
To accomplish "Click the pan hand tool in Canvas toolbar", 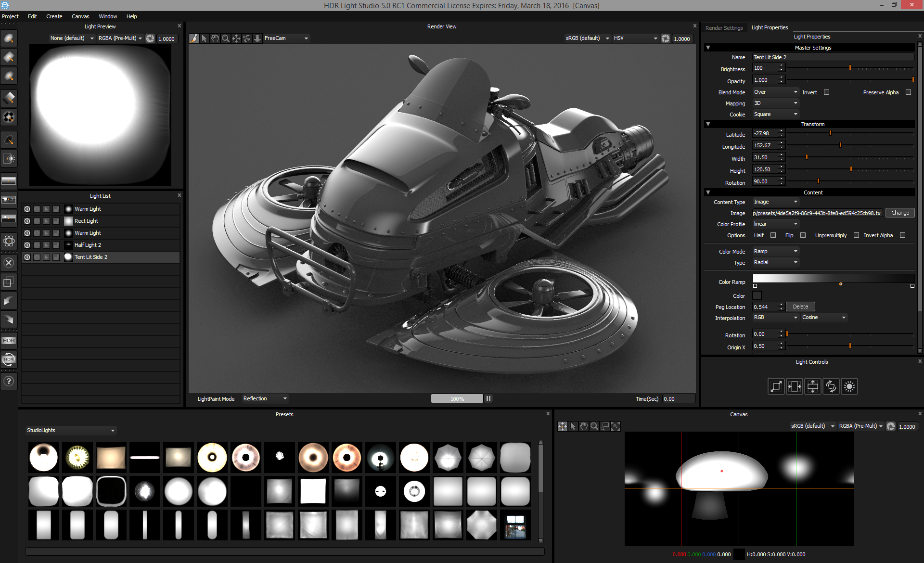I will 583,426.
